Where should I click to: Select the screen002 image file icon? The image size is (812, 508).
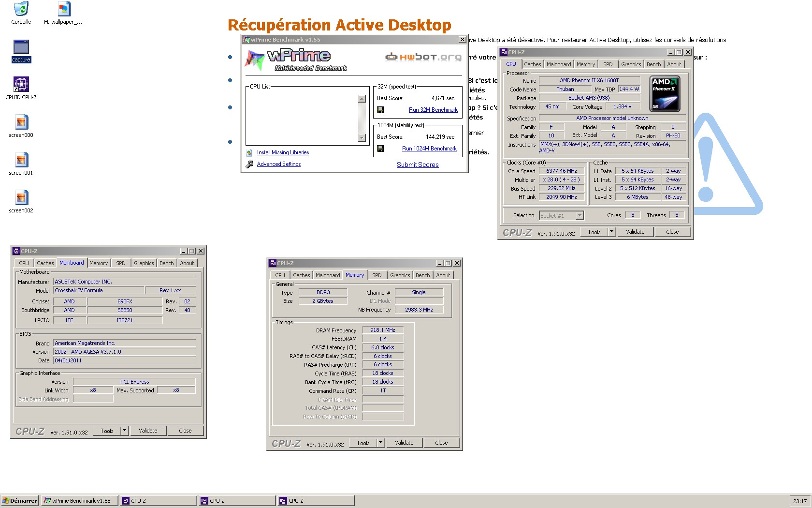21,197
